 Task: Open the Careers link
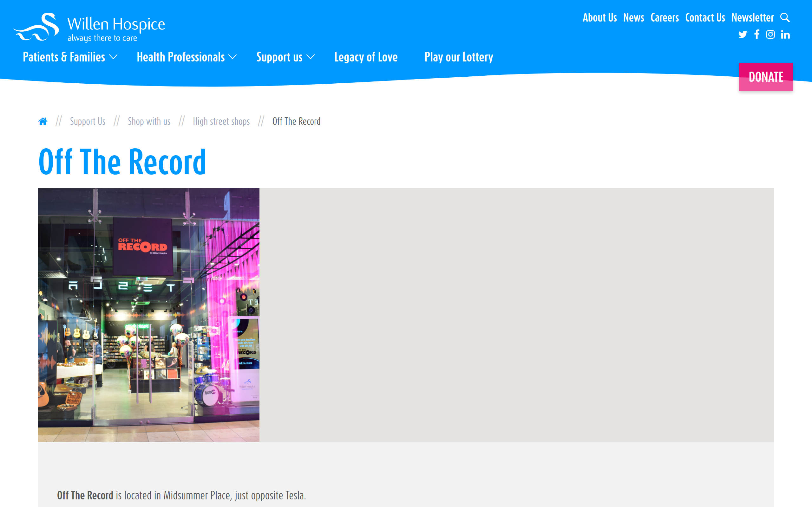(665, 17)
